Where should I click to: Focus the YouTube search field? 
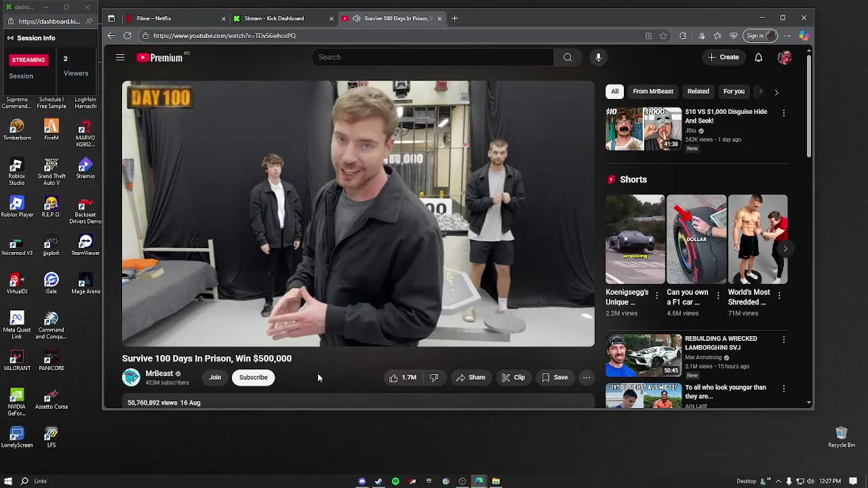click(x=433, y=58)
